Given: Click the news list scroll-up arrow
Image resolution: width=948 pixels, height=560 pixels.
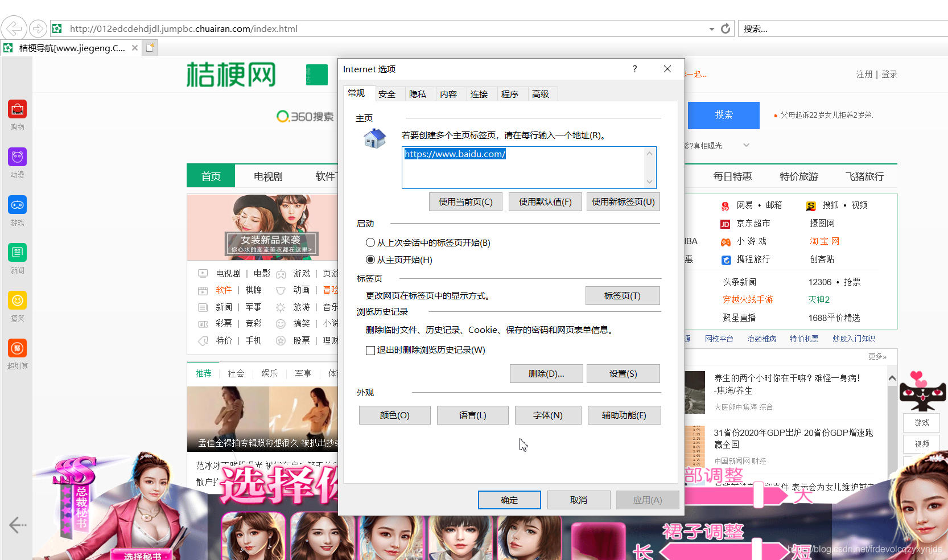Looking at the screenshot, I should point(892,378).
